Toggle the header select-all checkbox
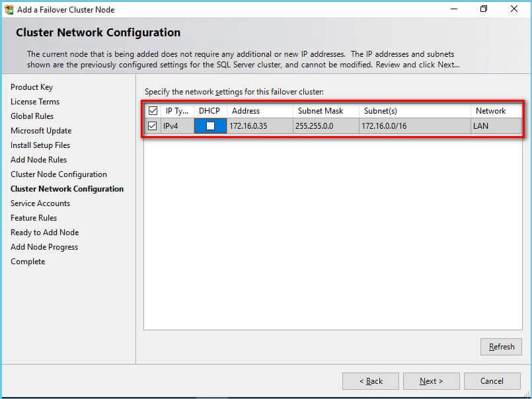The height and width of the screenshot is (399, 532). tap(153, 110)
